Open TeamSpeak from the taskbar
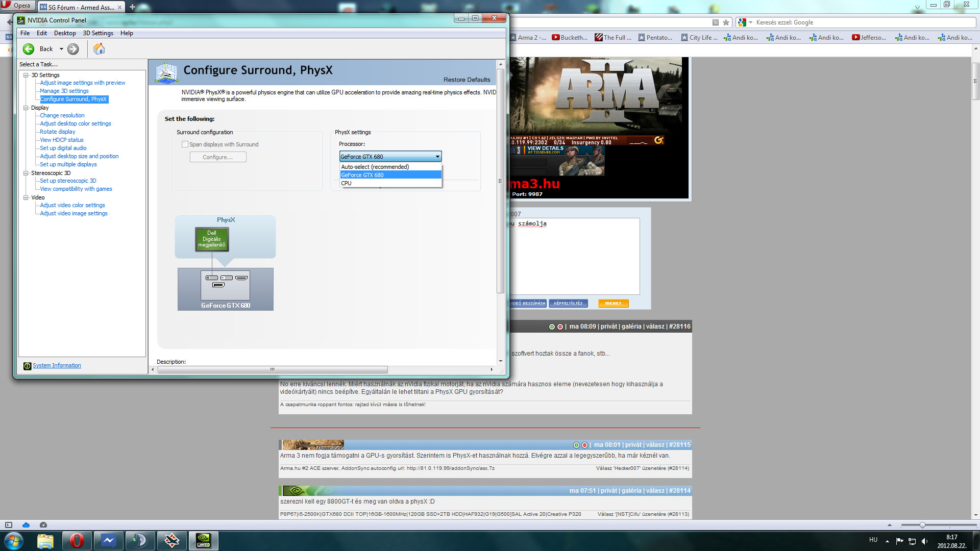The width and height of the screenshot is (980, 551). point(140,540)
